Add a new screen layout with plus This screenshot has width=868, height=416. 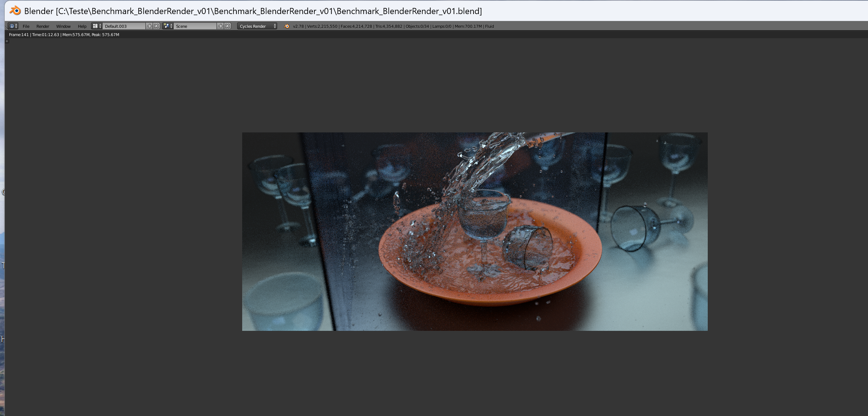[x=149, y=26]
